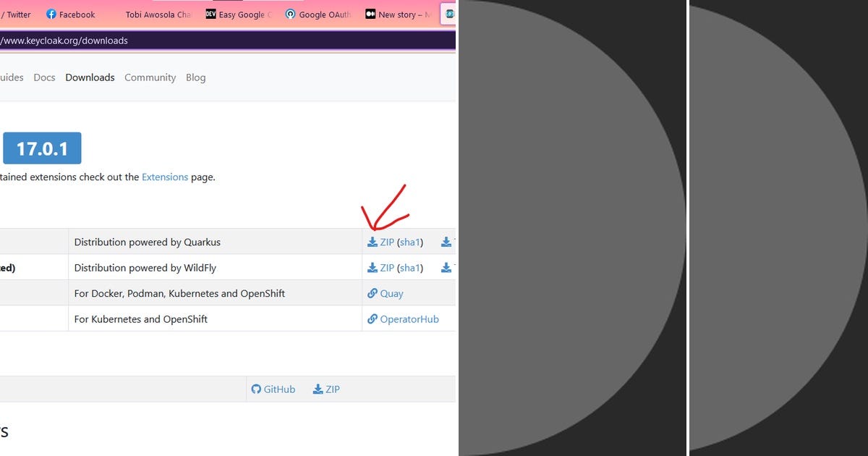Open the Community navigation item
868x456 pixels.
click(150, 77)
